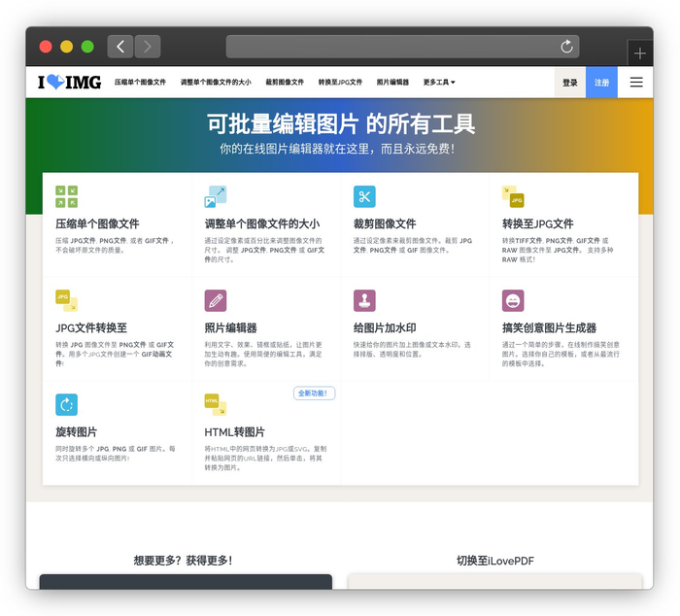Viewport: 680px width, 616px height.
Task: Click the crop card description starting 通过设定像素来裁剪图像文件
Action: click(x=413, y=245)
